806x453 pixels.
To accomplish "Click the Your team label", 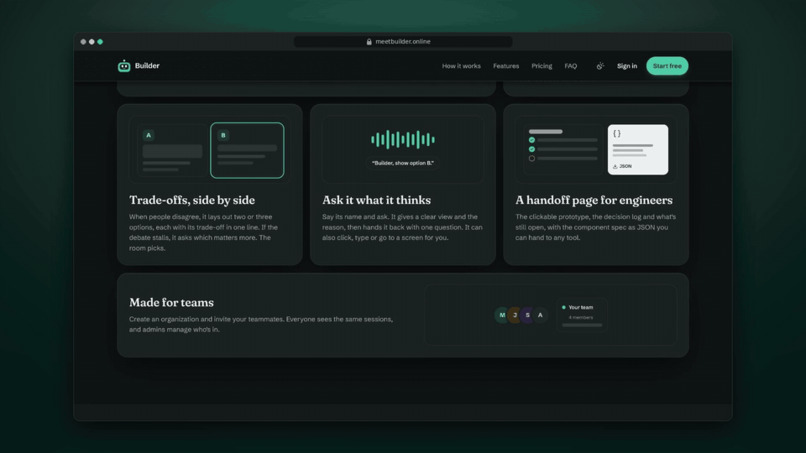I will point(580,307).
